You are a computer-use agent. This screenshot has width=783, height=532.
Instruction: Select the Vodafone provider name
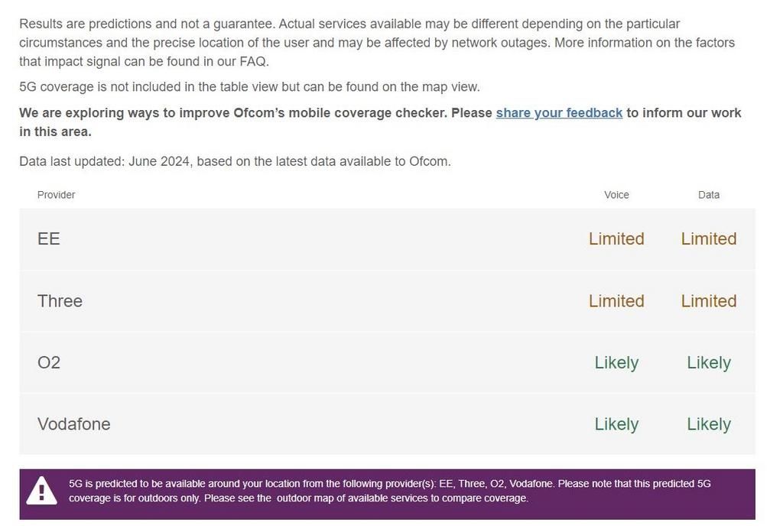74,424
